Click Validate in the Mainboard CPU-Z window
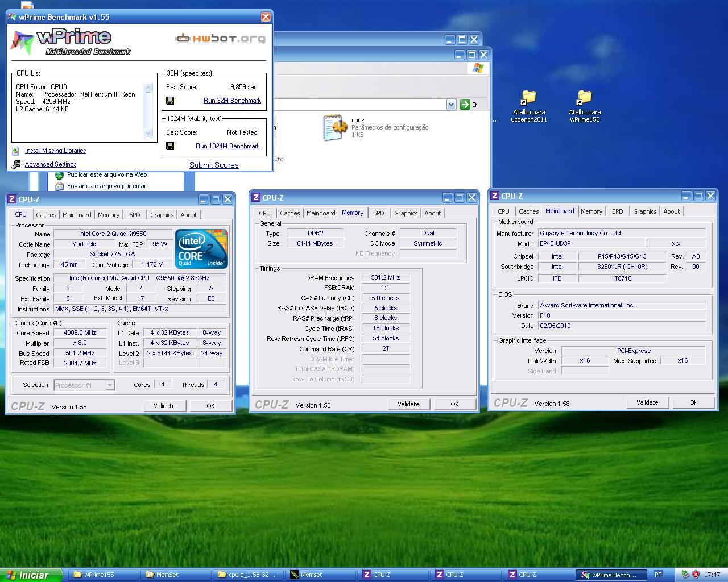Image resolution: width=728 pixels, height=582 pixels. pyautogui.click(x=647, y=402)
